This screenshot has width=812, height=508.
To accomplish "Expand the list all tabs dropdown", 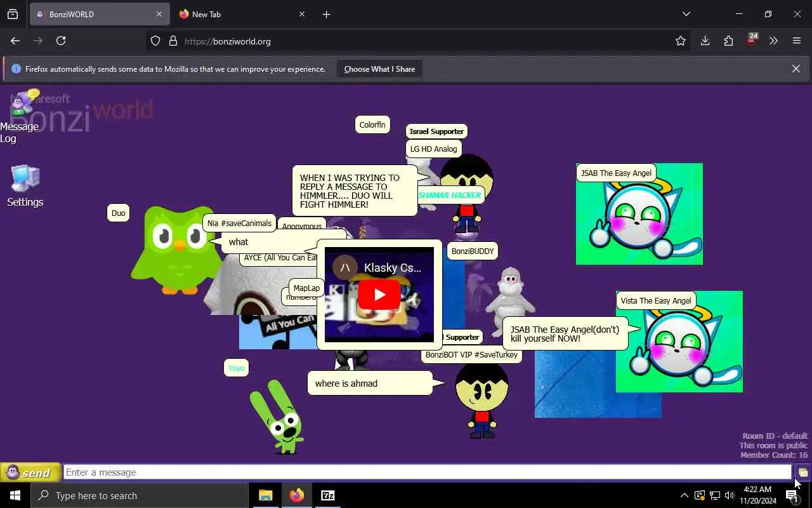I will pos(686,14).
